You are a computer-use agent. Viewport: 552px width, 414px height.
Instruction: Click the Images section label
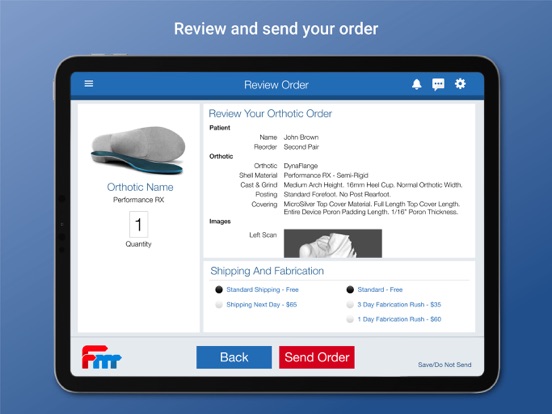tap(220, 221)
